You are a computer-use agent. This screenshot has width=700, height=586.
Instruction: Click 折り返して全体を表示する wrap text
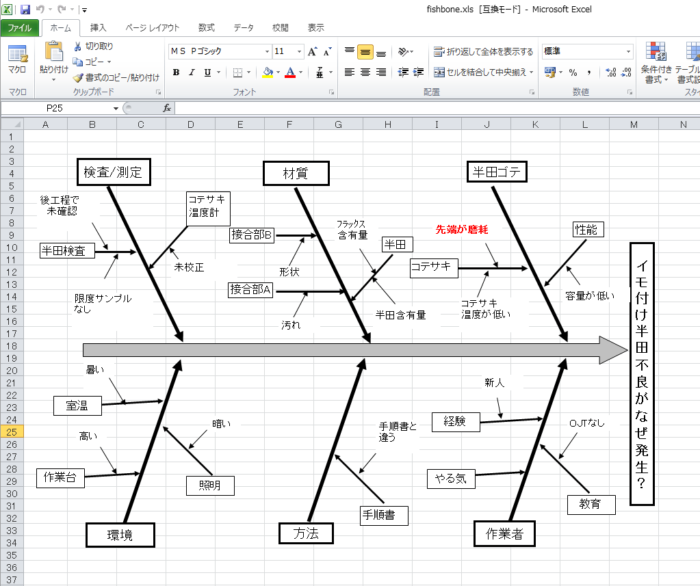pos(483,52)
